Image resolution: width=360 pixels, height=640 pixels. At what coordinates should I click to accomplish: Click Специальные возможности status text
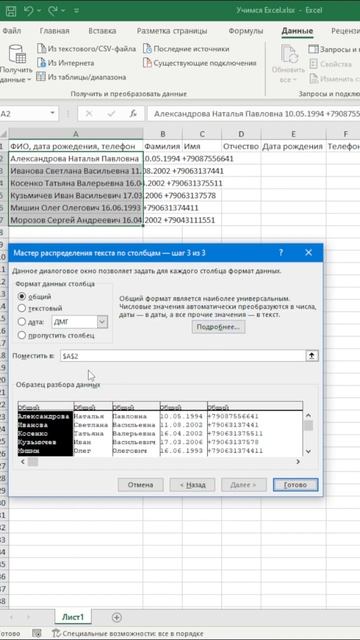127,633
